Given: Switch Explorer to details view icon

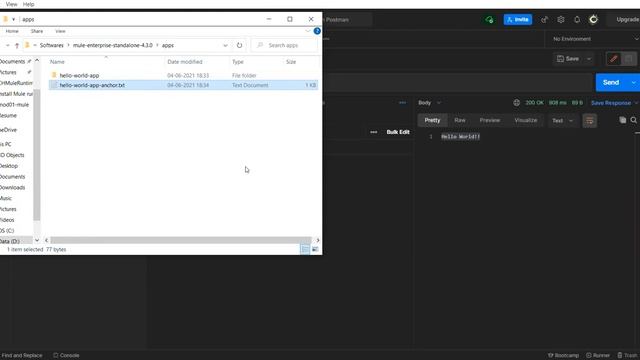Looking at the screenshot, I should pyautogui.click(x=305, y=249).
